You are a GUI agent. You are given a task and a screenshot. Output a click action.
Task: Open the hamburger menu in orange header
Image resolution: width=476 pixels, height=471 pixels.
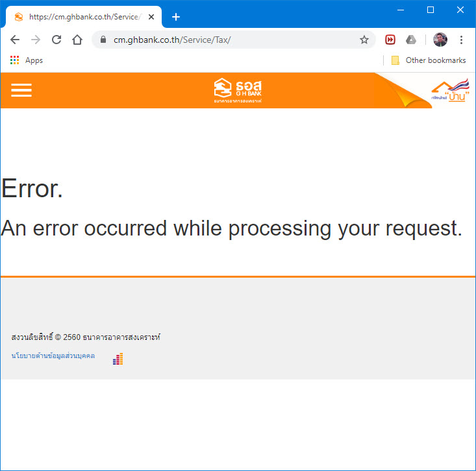21,90
